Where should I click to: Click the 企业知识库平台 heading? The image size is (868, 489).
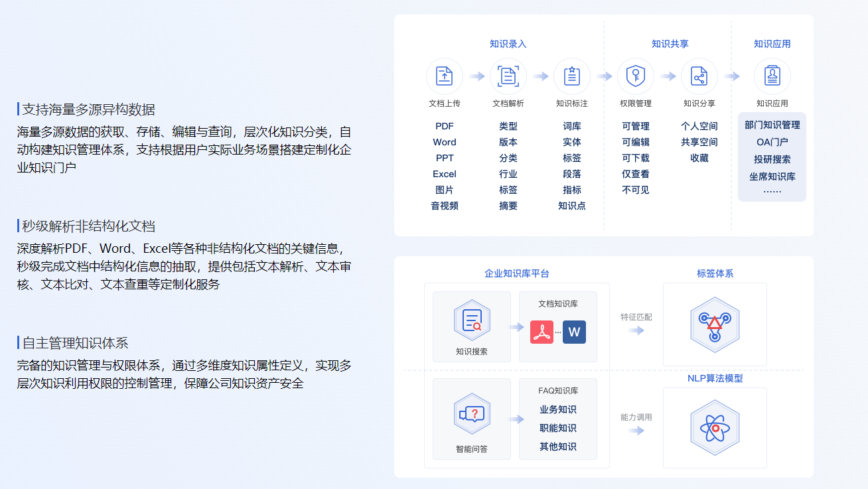pyautogui.click(x=517, y=273)
